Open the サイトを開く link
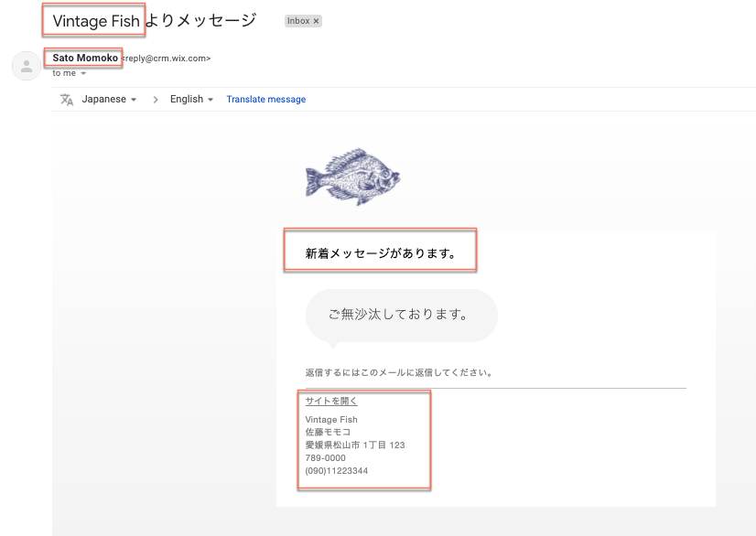This screenshot has width=756, height=536. click(x=331, y=401)
